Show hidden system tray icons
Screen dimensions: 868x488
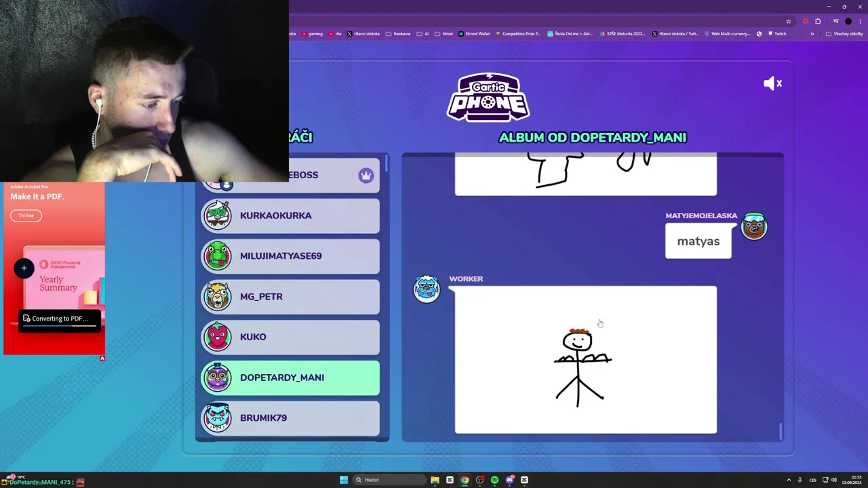click(789, 480)
